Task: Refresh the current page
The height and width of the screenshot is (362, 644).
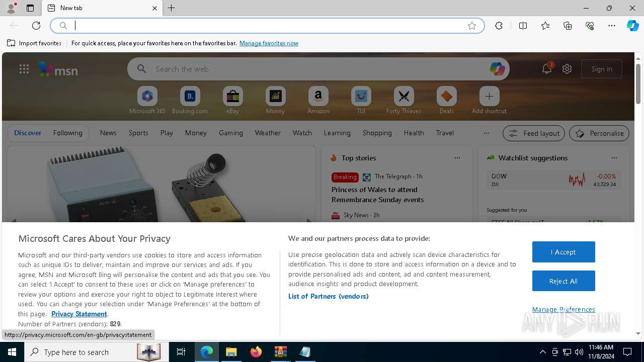Action: [36, 26]
